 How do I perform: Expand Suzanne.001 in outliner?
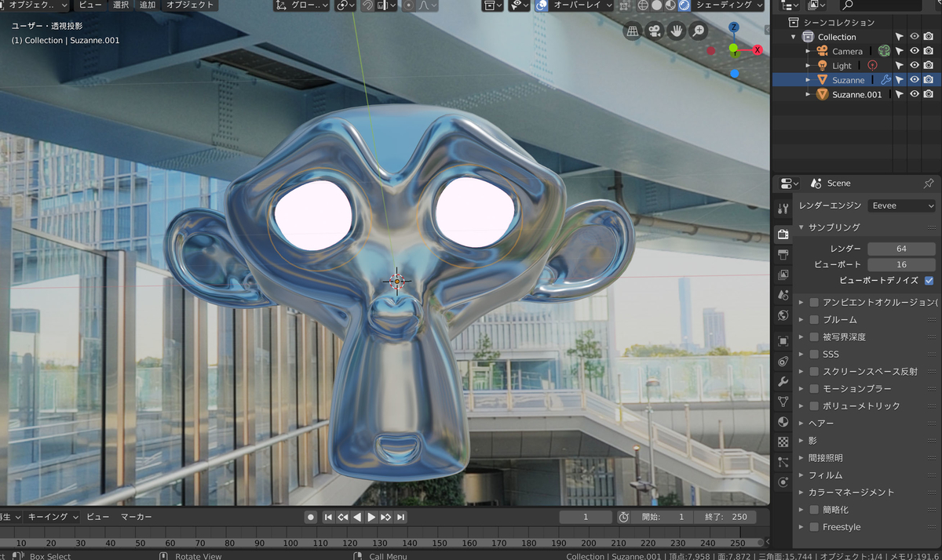(x=809, y=94)
